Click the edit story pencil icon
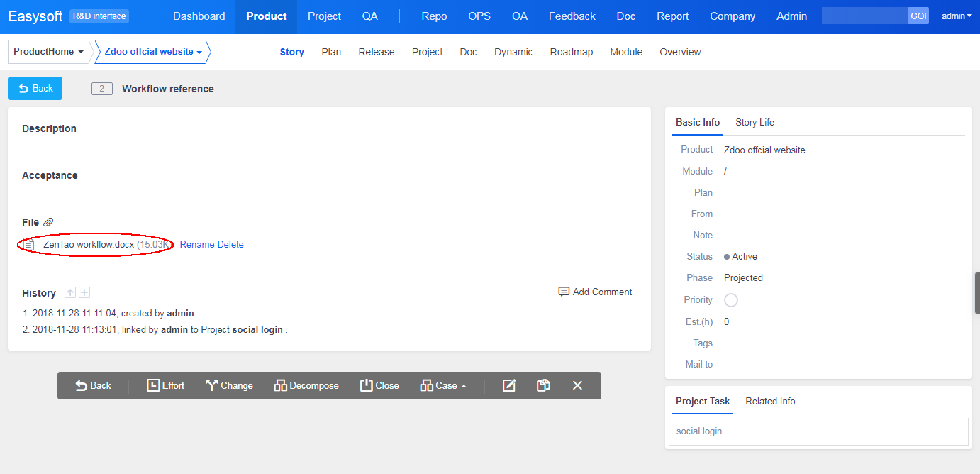The image size is (980, 474). (508, 385)
